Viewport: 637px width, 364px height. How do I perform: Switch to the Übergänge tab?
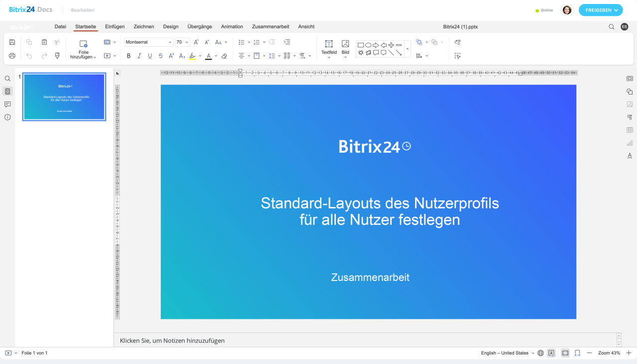[x=200, y=27]
